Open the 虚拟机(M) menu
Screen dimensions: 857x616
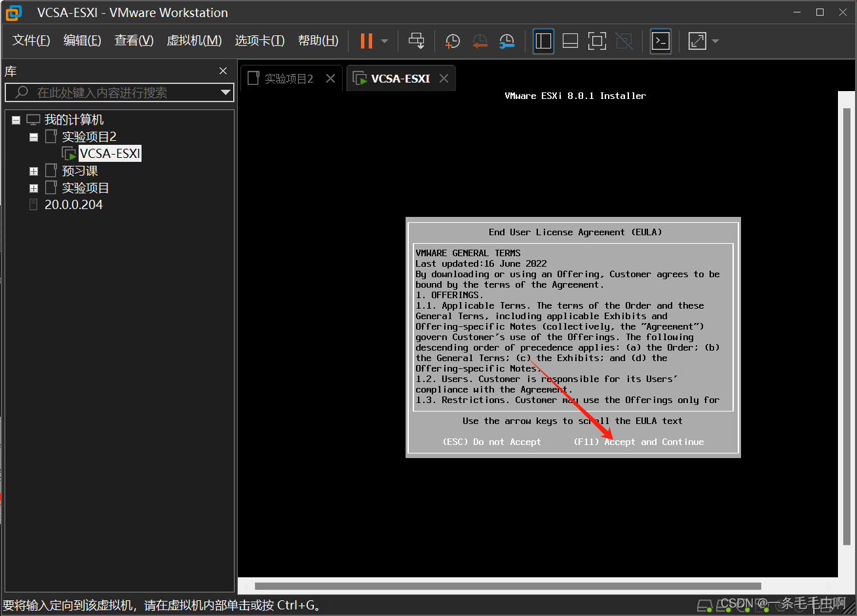[x=195, y=41]
